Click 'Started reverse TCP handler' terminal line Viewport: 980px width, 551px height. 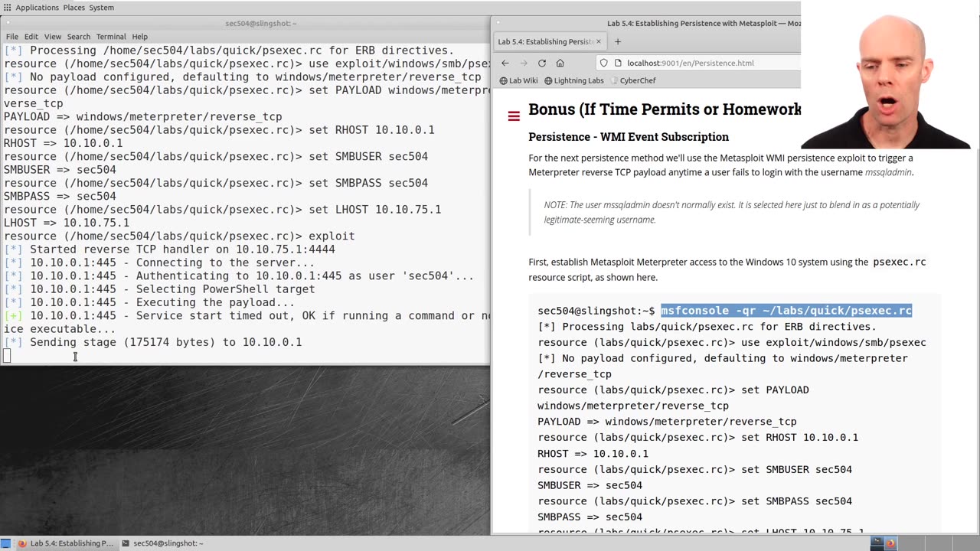[x=169, y=249]
